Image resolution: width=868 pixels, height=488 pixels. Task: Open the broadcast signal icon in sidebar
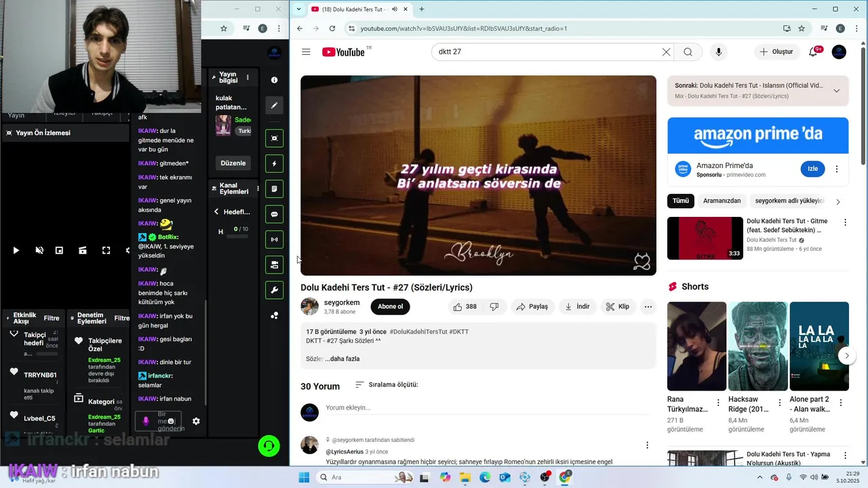(x=274, y=239)
